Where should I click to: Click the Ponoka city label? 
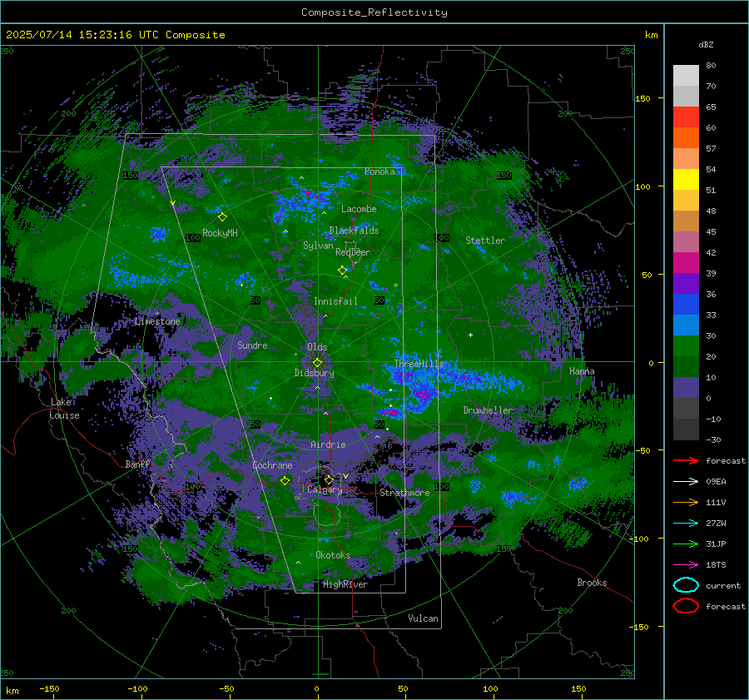[x=379, y=171]
